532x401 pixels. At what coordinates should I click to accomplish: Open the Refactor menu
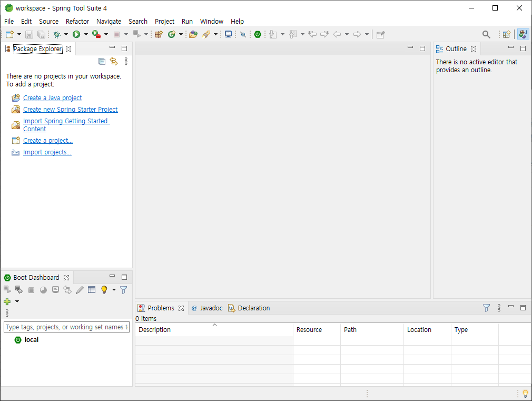[x=77, y=22]
